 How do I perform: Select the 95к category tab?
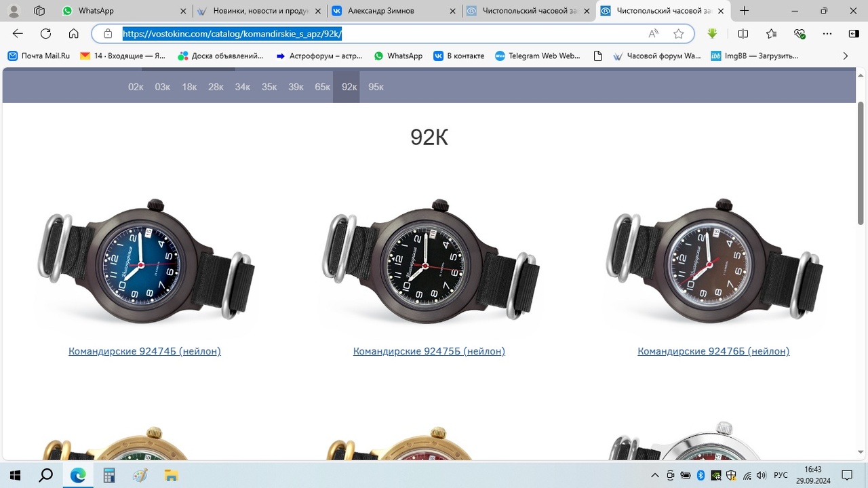pyautogui.click(x=376, y=87)
